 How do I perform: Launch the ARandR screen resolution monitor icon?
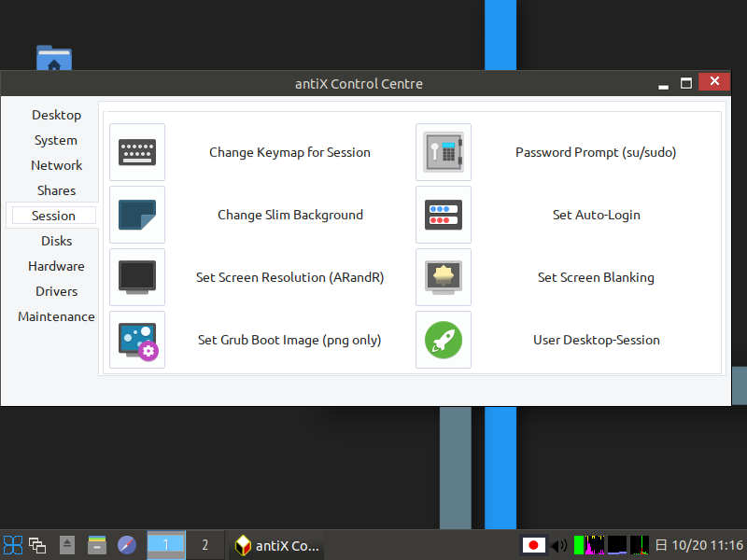point(137,277)
